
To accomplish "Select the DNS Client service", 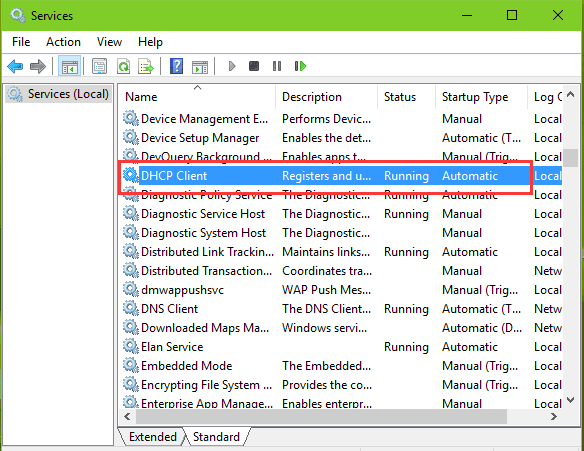I will click(169, 309).
